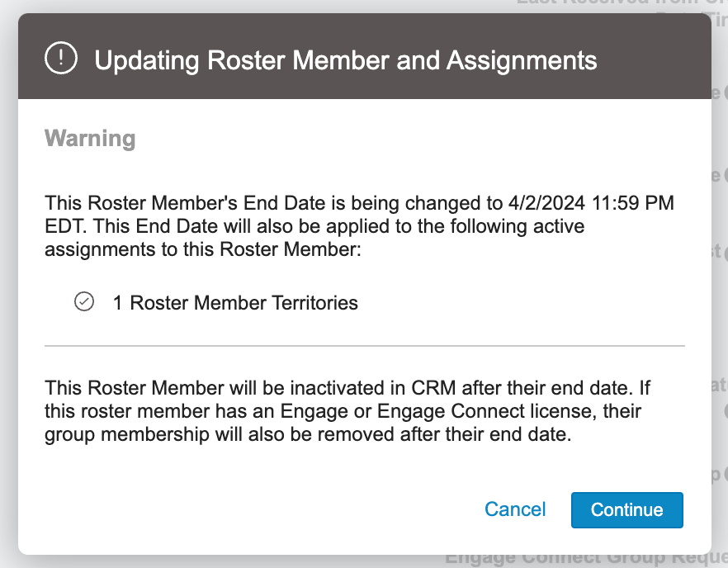Screen dimensions: 728x568
Task: Click the 'EDT' timezone text
Action: point(62,224)
